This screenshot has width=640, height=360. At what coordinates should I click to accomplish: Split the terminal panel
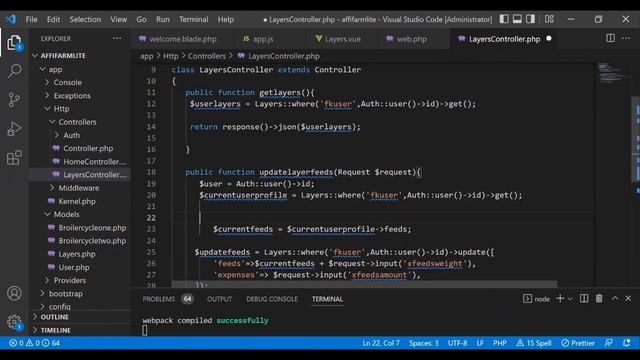click(584, 299)
